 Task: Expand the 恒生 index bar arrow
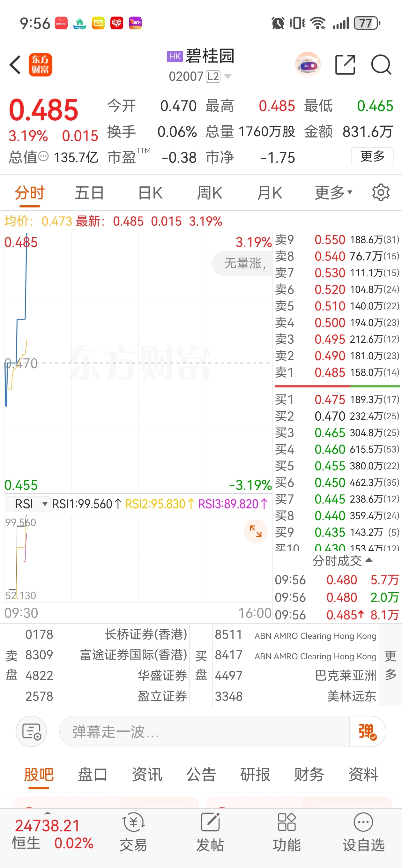pos(48,813)
